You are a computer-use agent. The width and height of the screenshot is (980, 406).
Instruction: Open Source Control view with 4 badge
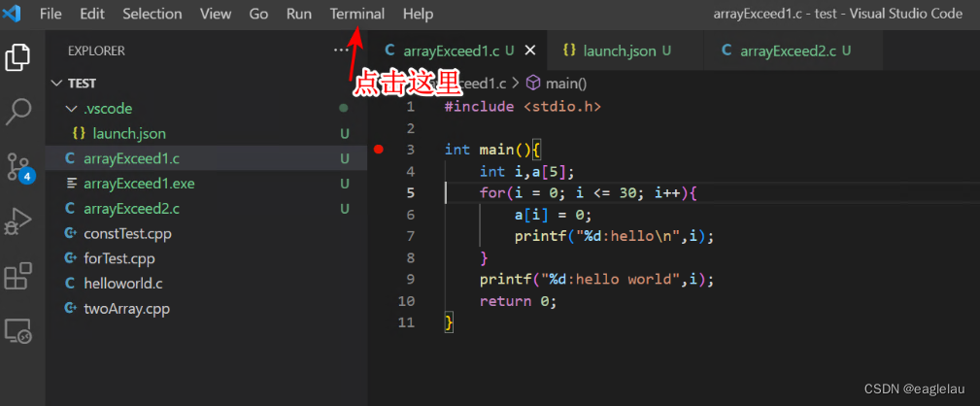(x=19, y=167)
